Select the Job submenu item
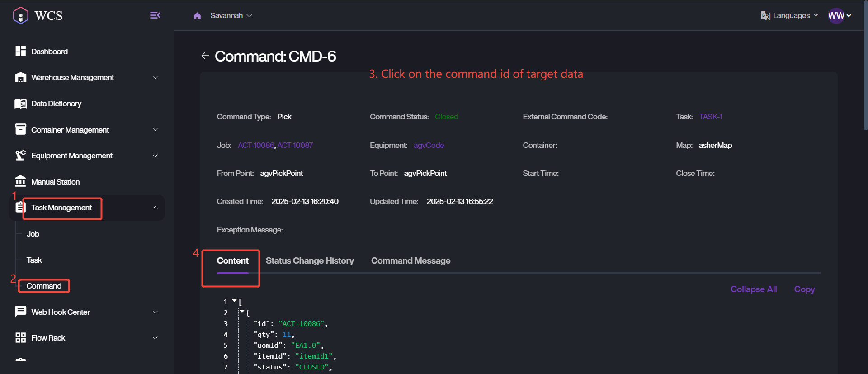The height and width of the screenshot is (374, 868). click(33, 234)
